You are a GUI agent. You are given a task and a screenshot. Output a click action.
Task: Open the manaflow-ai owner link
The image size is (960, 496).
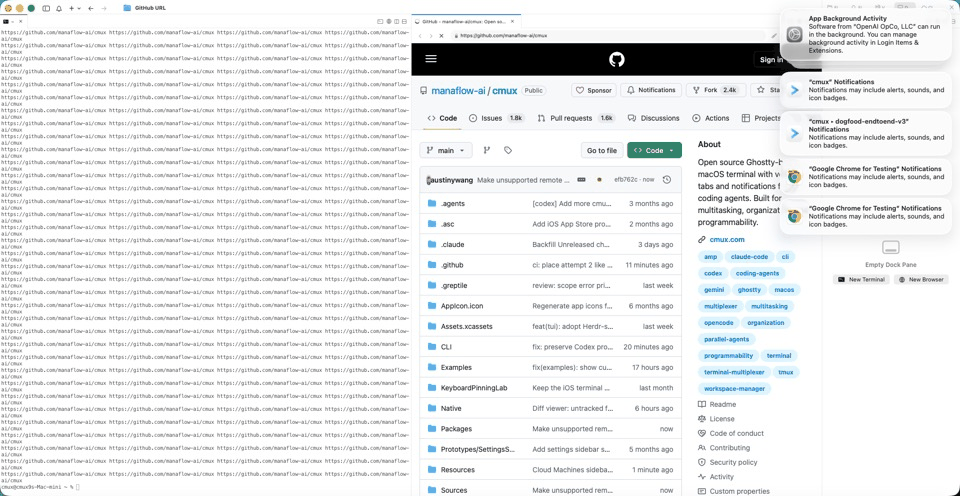[458, 91]
